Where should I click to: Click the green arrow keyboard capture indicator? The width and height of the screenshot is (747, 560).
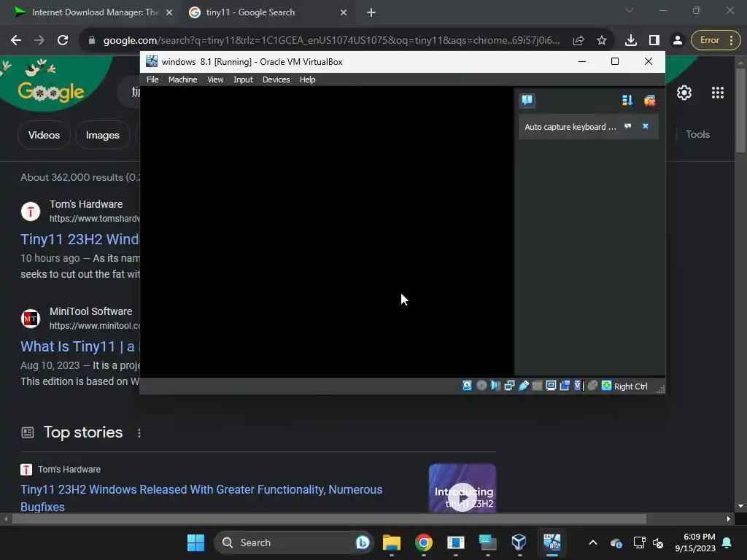(606, 386)
